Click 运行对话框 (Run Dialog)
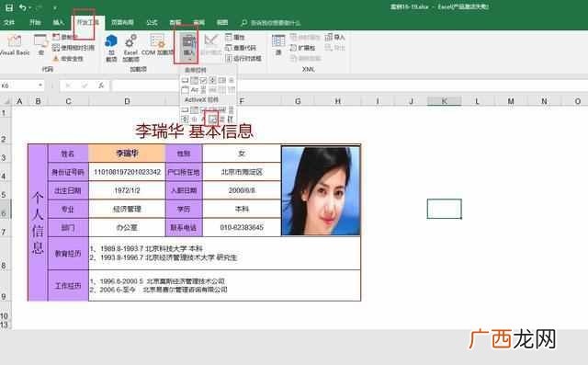The height and width of the screenshot is (365, 588). tap(243, 59)
